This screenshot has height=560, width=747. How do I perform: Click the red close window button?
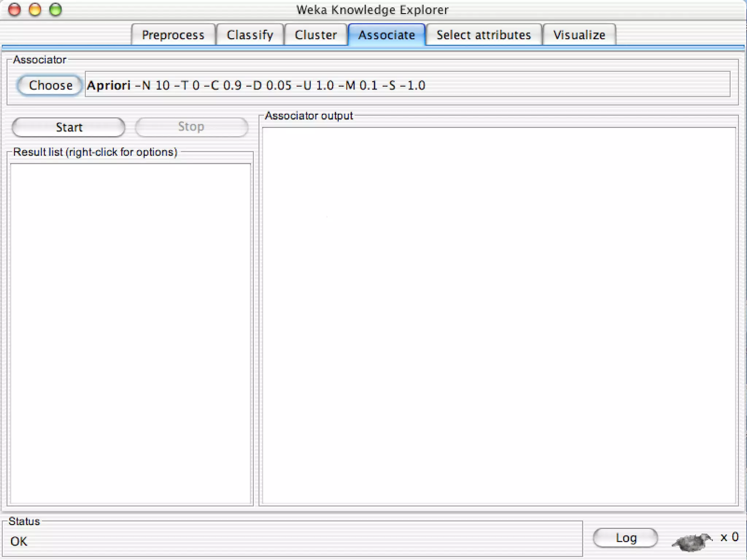point(15,9)
